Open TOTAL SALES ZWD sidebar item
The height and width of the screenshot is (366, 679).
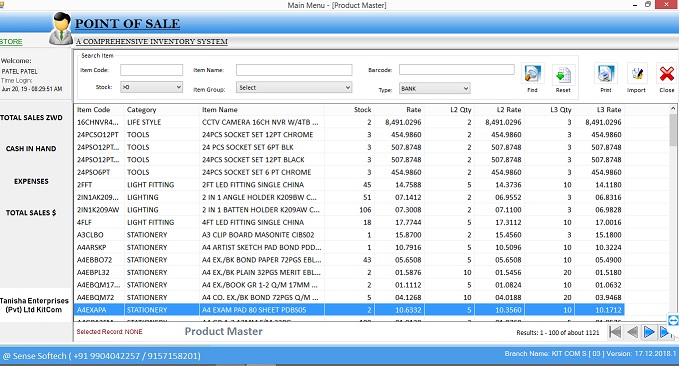(x=31, y=117)
